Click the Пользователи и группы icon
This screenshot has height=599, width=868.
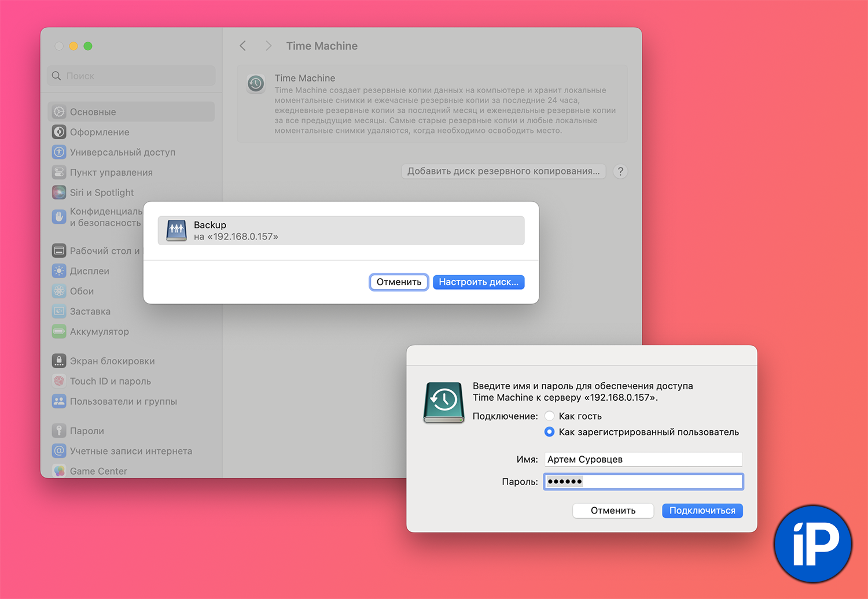coord(59,402)
